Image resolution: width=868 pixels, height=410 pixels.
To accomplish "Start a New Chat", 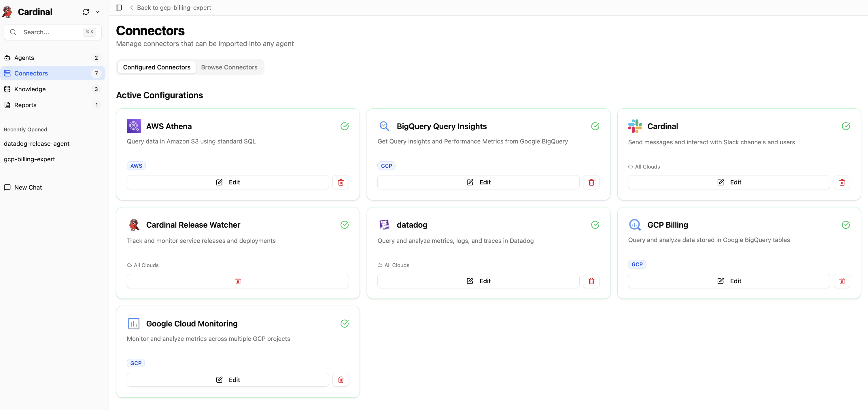I will click(x=28, y=187).
